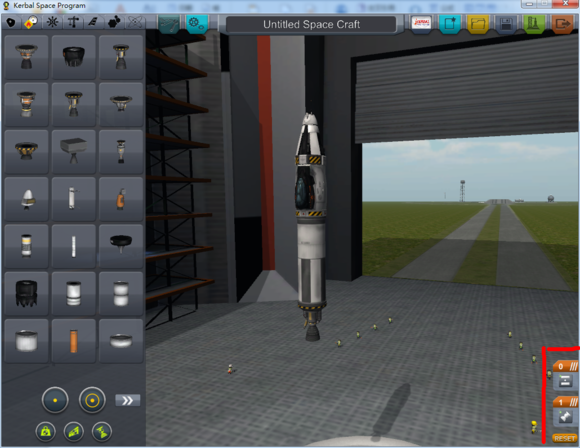Image resolution: width=580 pixels, height=448 pixels.
Task: Launch the rocket with green button
Action: [533, 24]
